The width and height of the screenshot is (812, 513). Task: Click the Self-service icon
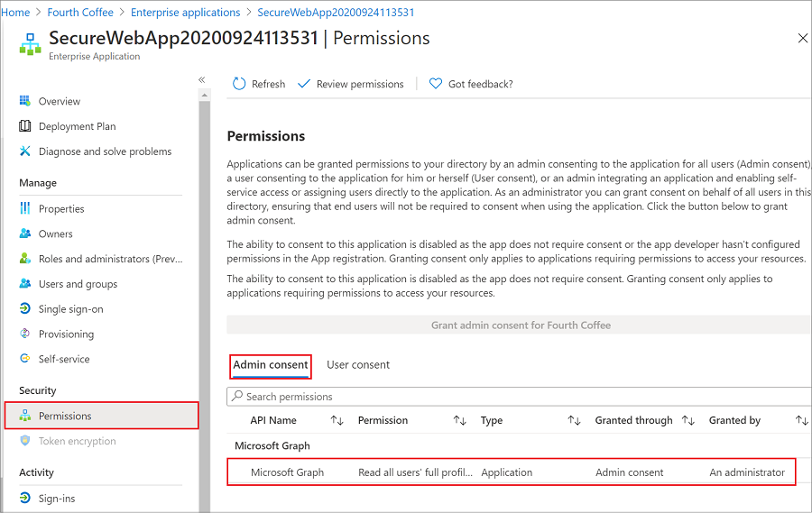[x=25, y=359]
